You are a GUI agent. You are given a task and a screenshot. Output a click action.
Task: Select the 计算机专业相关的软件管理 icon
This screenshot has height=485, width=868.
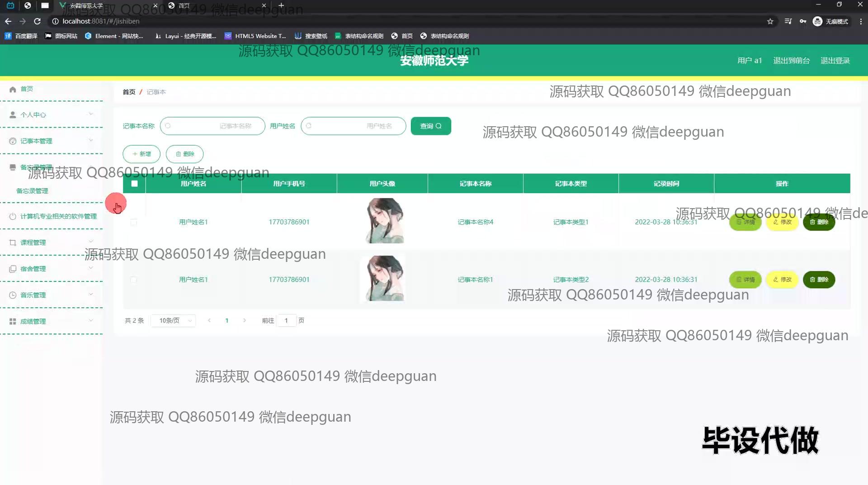click(x=12, y=216)
